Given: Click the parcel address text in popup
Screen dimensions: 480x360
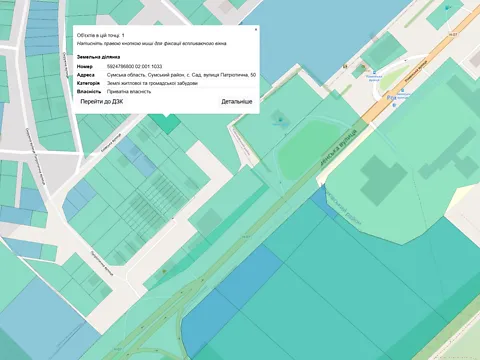Looking at the screenshot, I should pyautogui.click(x=181, y=75).
